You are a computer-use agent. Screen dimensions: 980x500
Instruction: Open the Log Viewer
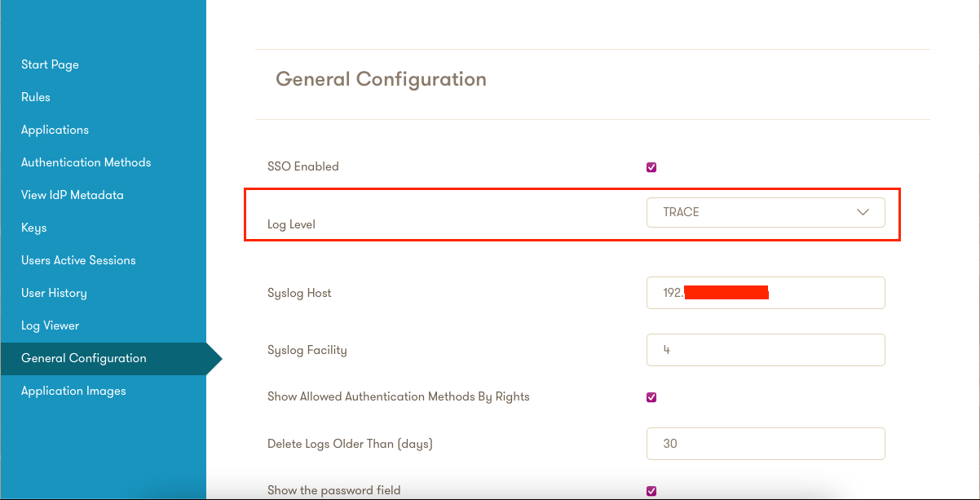[x=50, y=325]
